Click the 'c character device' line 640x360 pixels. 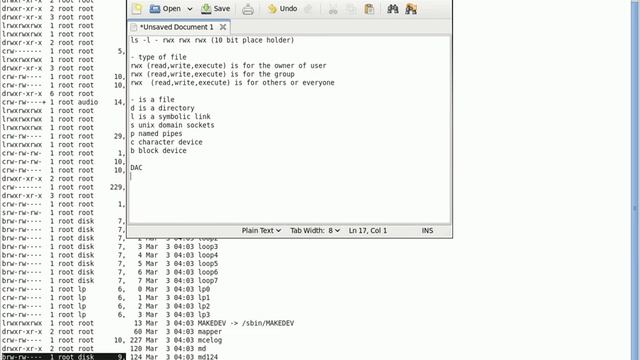pyautogui.click(x=167, y=142)
